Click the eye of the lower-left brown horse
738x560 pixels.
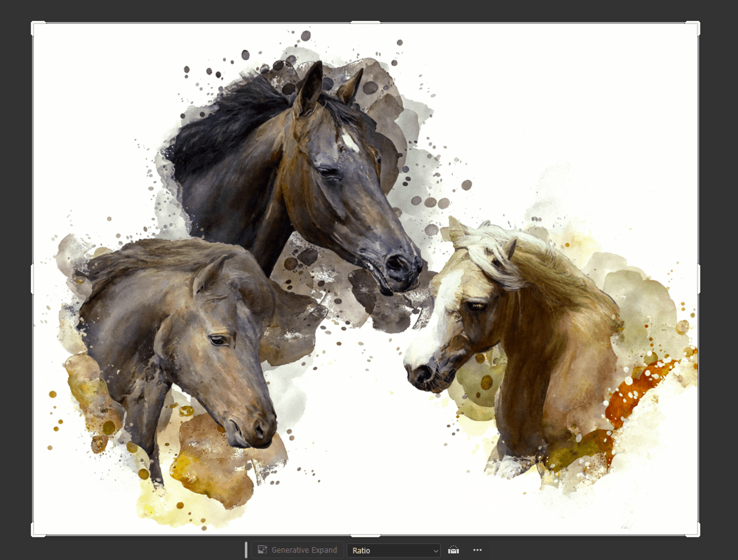(217, 339)
